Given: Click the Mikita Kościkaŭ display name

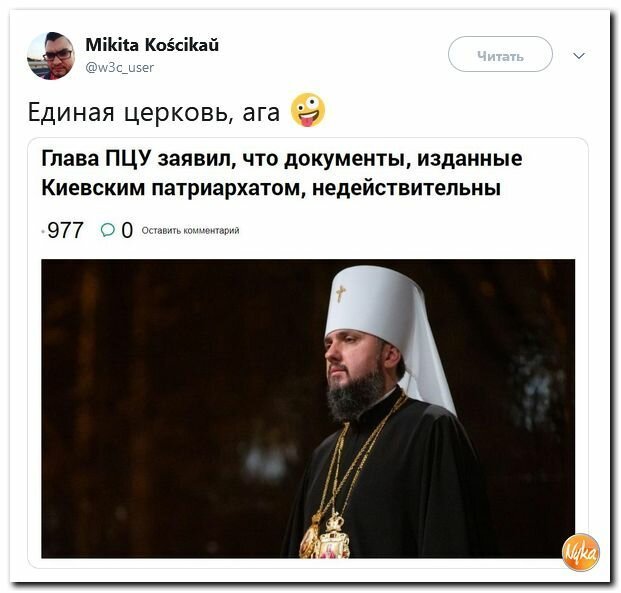Looking at the screenshot, I should pos(152,45).
